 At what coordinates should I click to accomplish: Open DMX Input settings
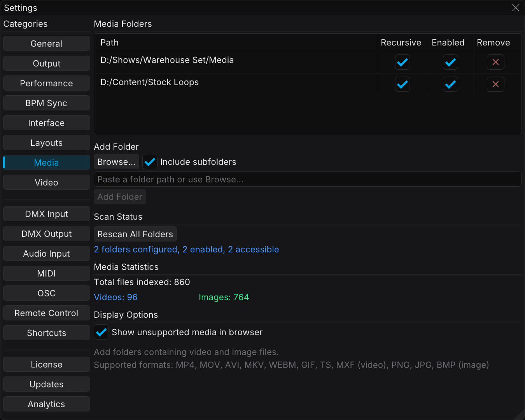47,214
